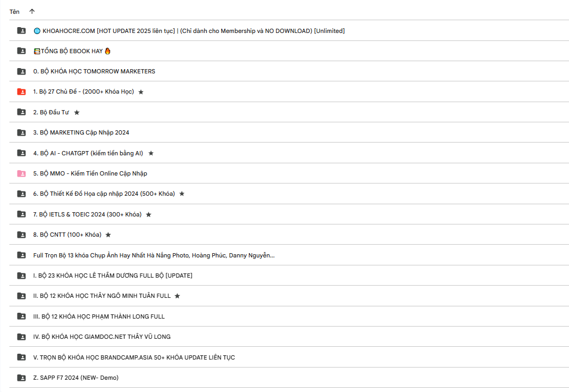Click the Tên column header to sort
The image size is (569, 392).
14,11
